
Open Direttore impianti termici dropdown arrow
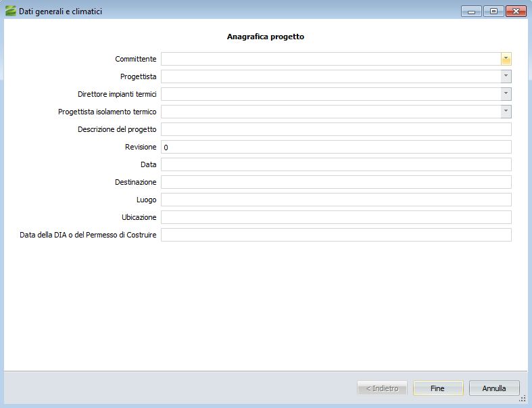tap(506, 94)
